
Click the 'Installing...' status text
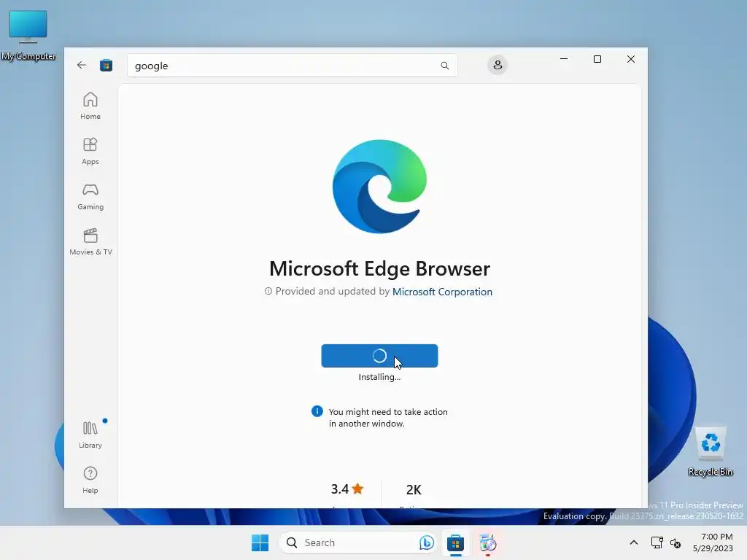(x=379, y=377)
